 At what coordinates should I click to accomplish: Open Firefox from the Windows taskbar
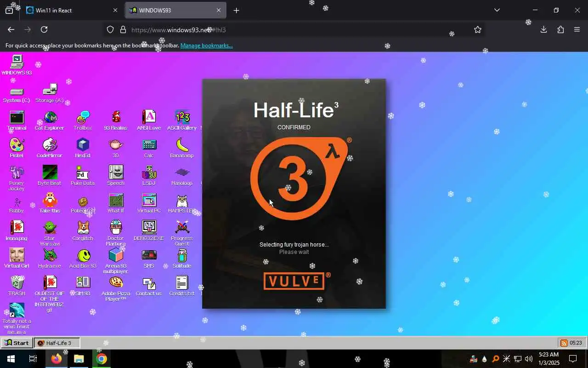pos(57,359)
